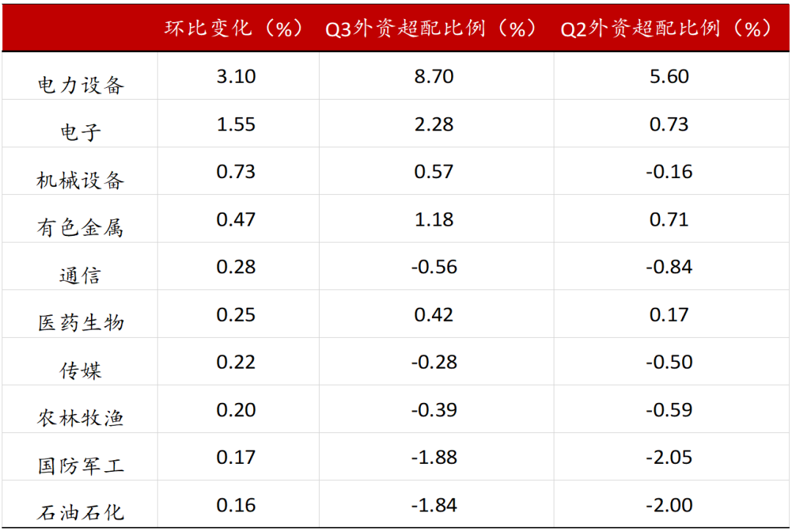Select the 3.10 cell for 电力设备
792x532 pixels.
coord(236,76)
